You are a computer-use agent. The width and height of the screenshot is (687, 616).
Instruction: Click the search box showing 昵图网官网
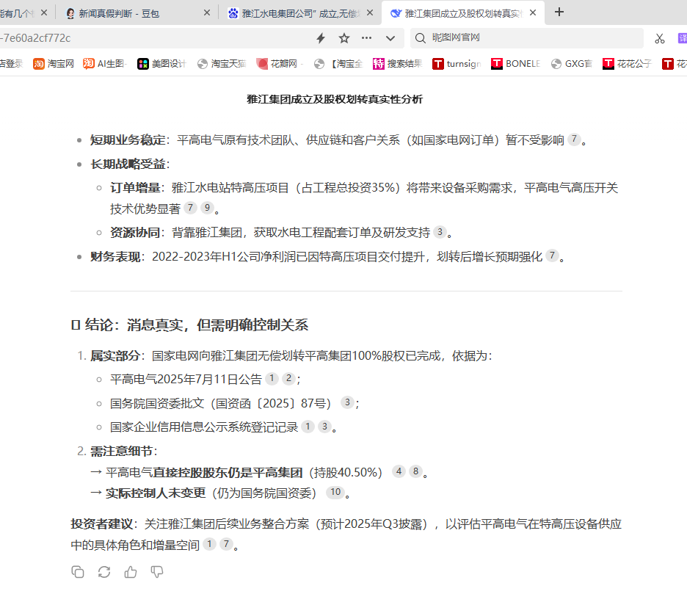[527, 38]
